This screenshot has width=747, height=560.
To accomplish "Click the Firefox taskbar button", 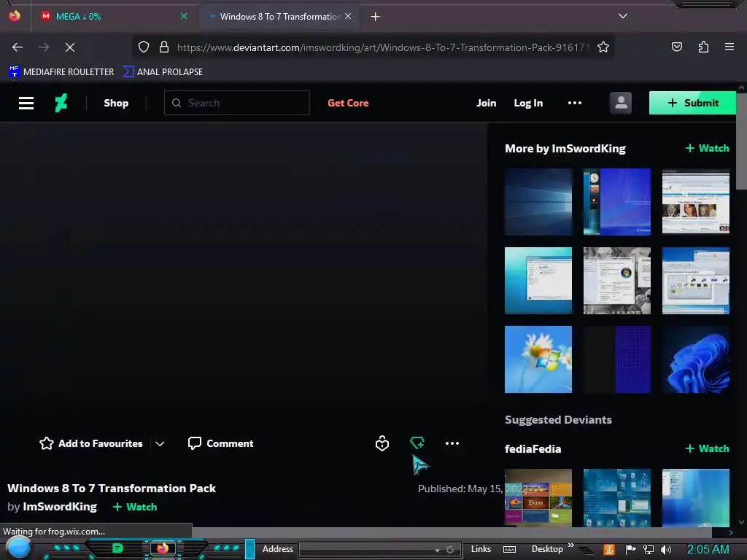I will coord(163,548).
